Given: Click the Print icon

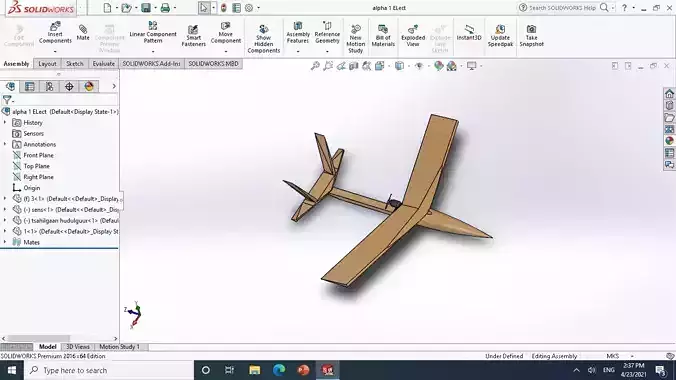Looking at the screenshot, I should click(165, 8).
